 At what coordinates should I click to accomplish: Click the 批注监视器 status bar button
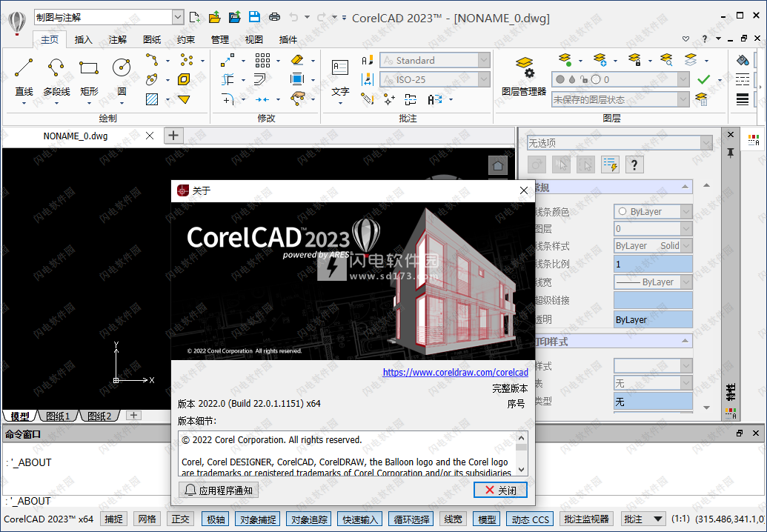click(x=586, y=519)
